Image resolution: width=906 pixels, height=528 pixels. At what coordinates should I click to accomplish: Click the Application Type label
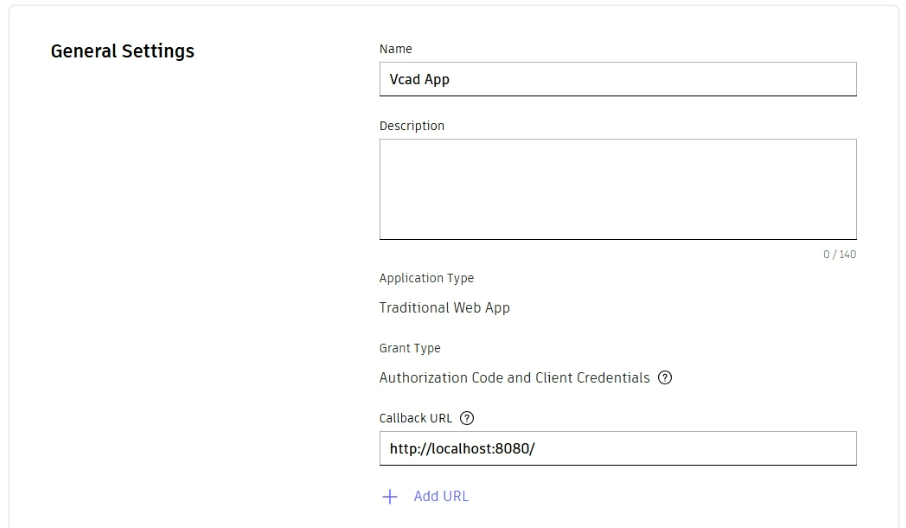click(426, 278)
